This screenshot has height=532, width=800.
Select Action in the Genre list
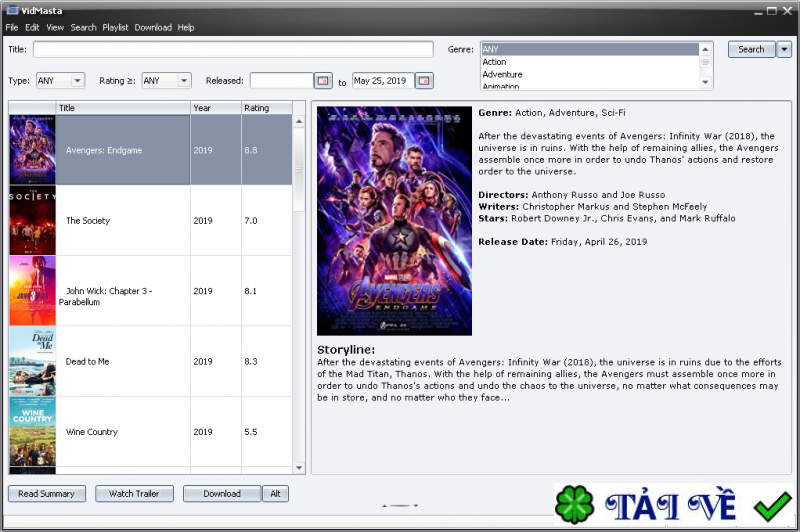click(x=590, y=62)
